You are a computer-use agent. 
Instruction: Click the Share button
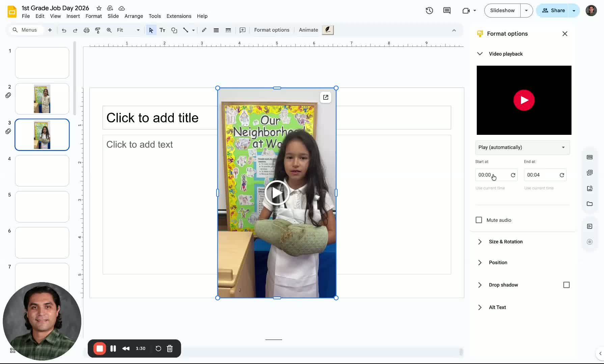553,10
